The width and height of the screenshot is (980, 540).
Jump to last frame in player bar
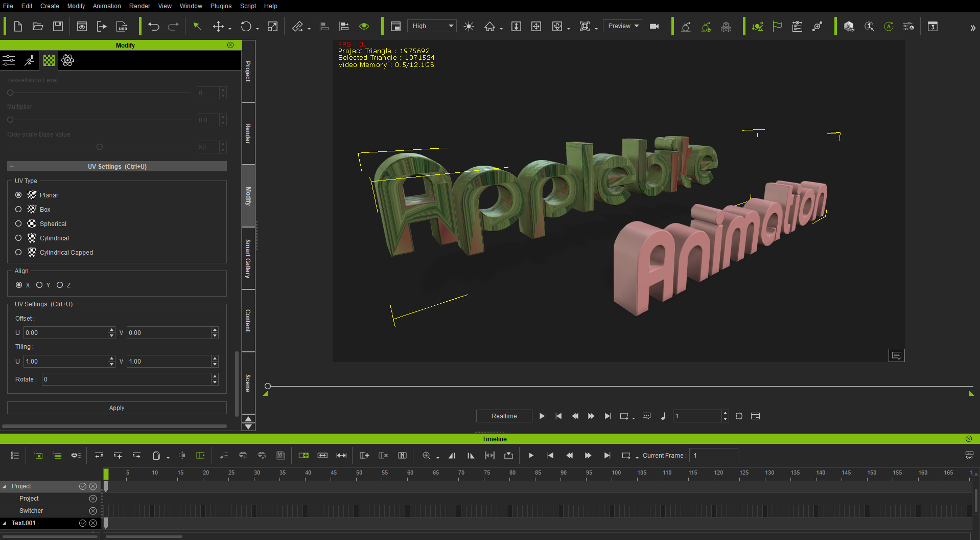click(608, 416)
